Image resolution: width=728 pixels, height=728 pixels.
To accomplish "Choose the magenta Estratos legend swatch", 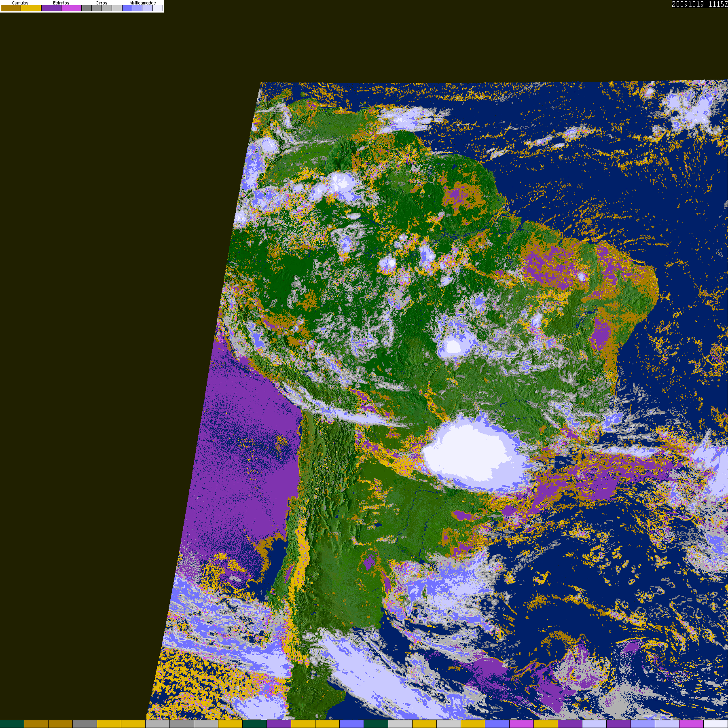I will click(71, 8).
